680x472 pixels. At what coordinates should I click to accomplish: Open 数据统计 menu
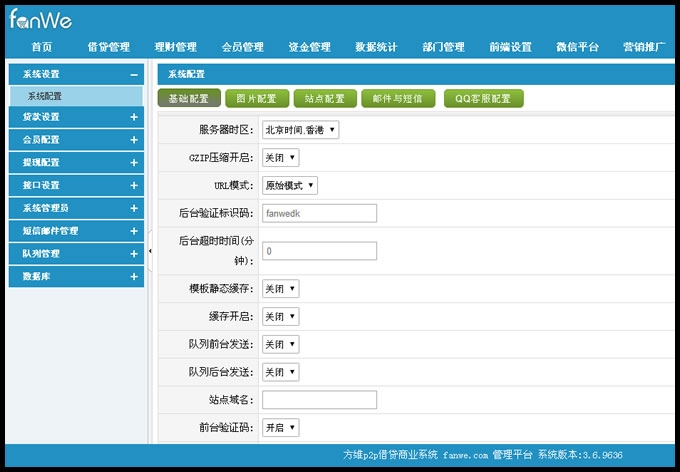pos(376,47)
